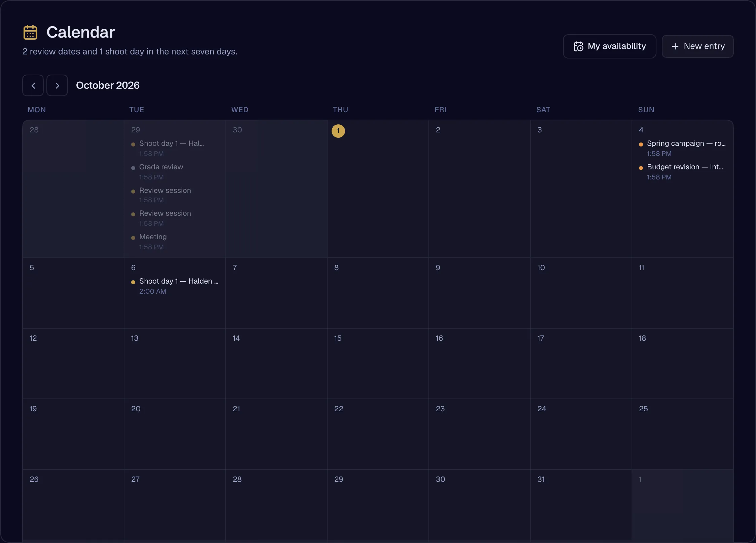Select October 2 day cell
This screenshot has height=543, width=756.
pyautogui.click(x=479, y=189)
